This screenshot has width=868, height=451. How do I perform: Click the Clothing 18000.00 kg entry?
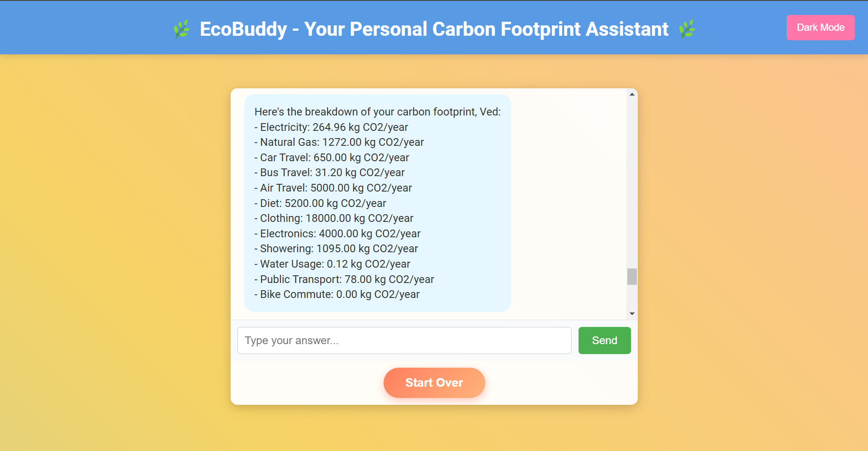pyautogui.click(x=334, y=218)
